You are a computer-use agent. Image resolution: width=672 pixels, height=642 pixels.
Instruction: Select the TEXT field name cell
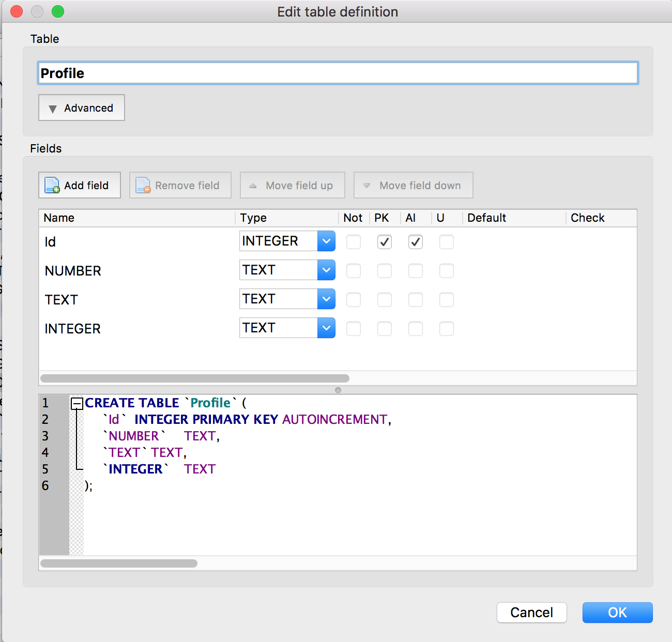click(x=137, y=300)
